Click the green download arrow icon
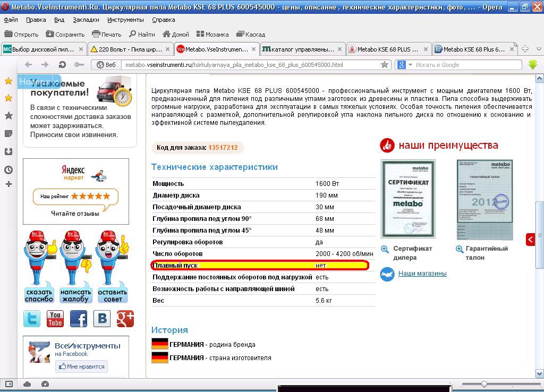The width and height of the screenshot is (544, 392). (533, 64)
